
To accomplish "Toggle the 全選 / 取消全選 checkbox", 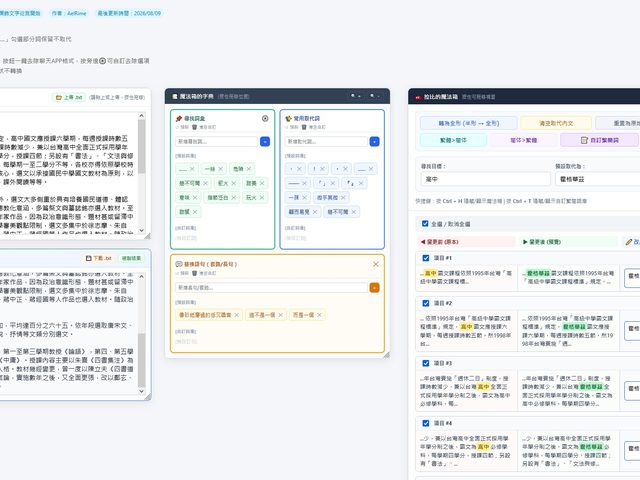I will pyautogui.click(x=425, y=224).
